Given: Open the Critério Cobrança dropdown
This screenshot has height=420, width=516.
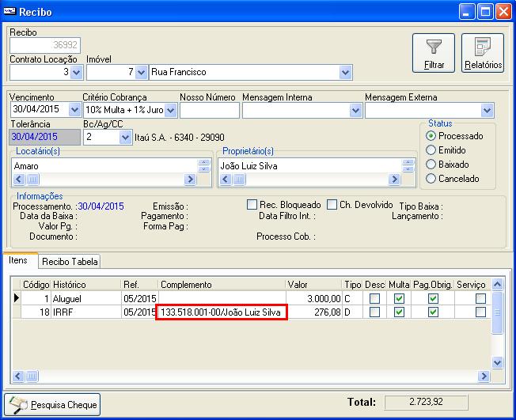Looking at the screenshot, I should (170, 111).
